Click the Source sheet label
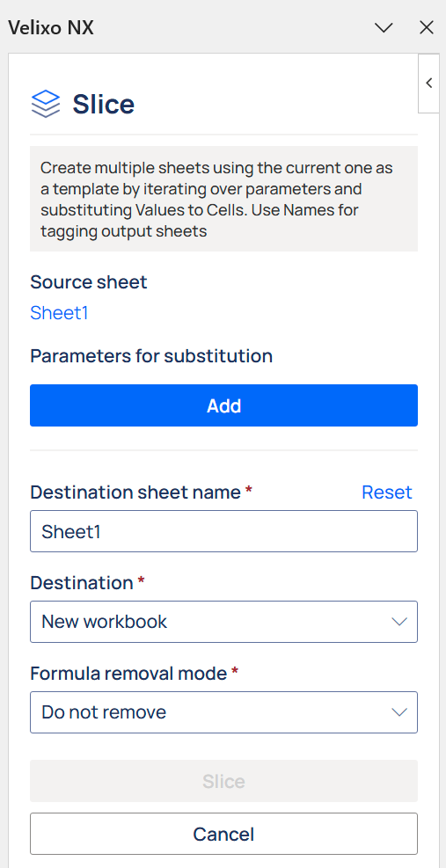Screen dimensions: 446x868 (89, 282)
